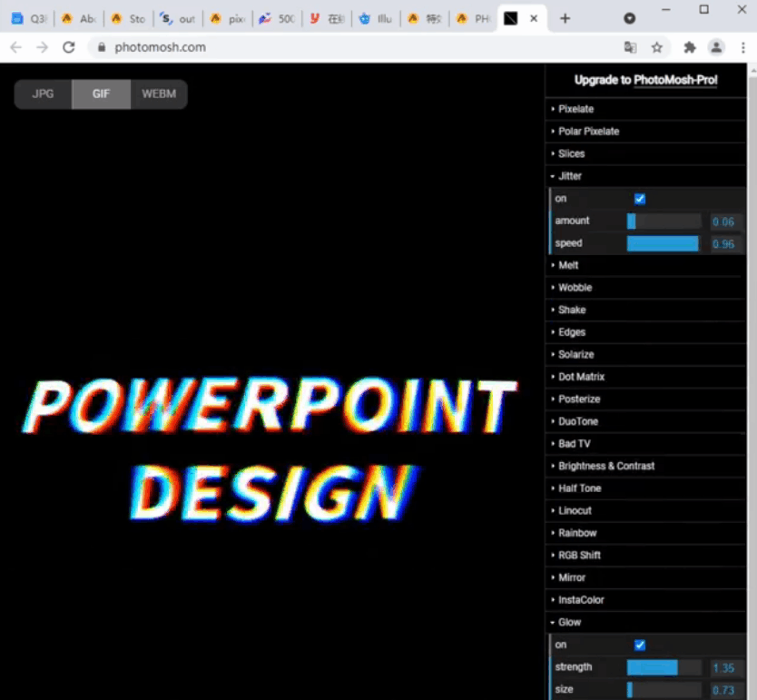Switch to the out browser tab
This screenshot has width=757, height=700.
click(178, 19)
